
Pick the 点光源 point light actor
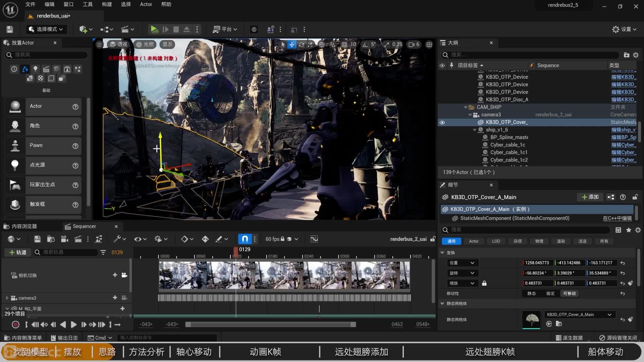[x=43, y=165]
